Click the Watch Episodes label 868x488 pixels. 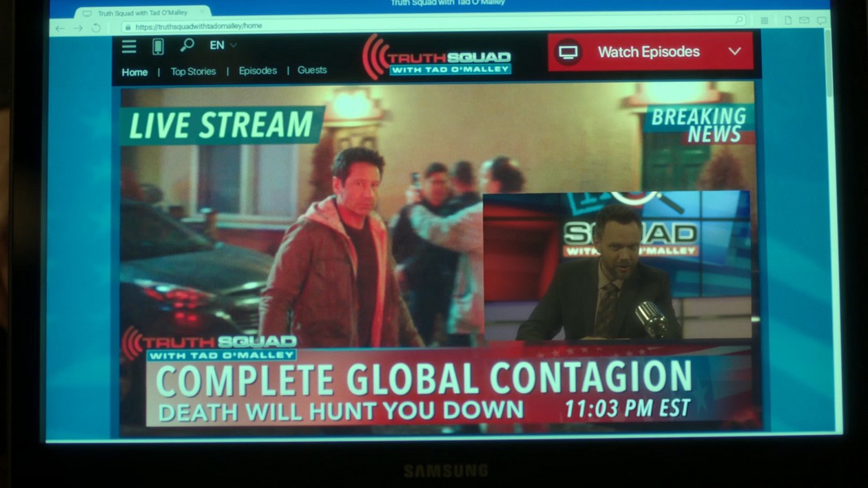tap(648, 52)
